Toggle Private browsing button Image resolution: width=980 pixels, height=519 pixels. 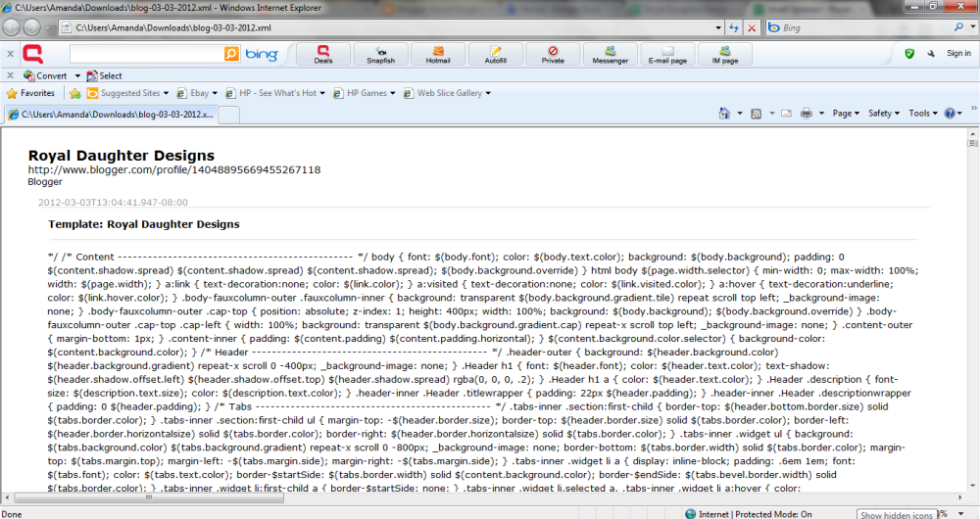[x=553, y=54]
